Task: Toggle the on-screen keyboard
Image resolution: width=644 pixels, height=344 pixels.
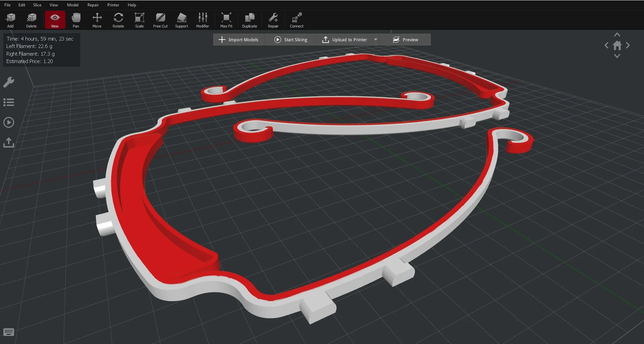Action: pyautogui.click(x=9, y=332)
